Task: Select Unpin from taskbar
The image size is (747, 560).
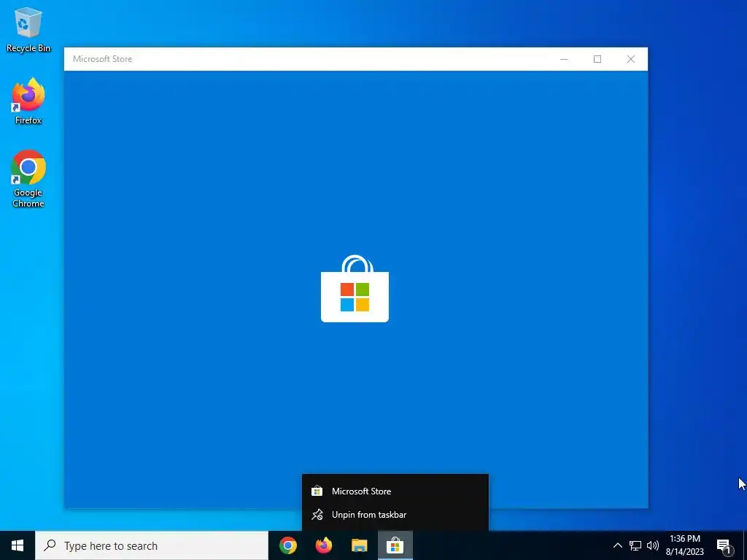Action: (395, 515)
